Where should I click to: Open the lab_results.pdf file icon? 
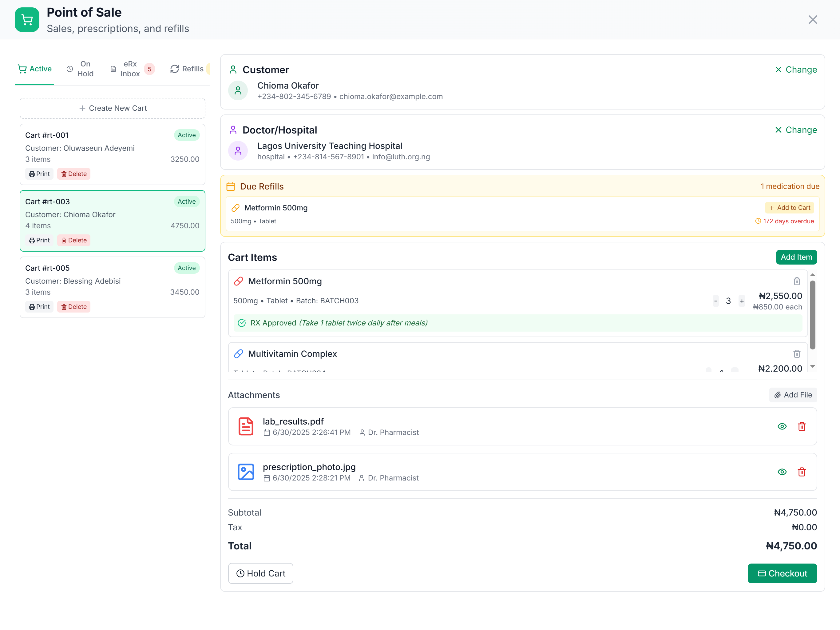tap(246, 426)
